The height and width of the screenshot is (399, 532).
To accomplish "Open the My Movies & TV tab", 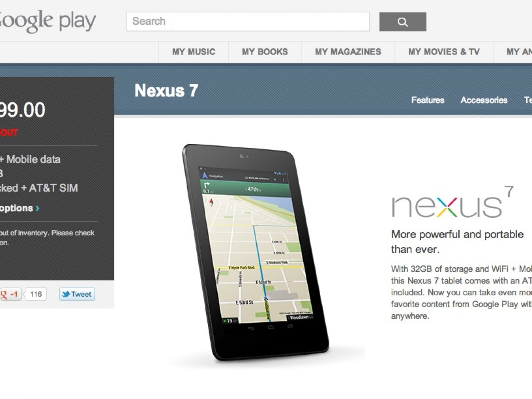I will (444, 52).
